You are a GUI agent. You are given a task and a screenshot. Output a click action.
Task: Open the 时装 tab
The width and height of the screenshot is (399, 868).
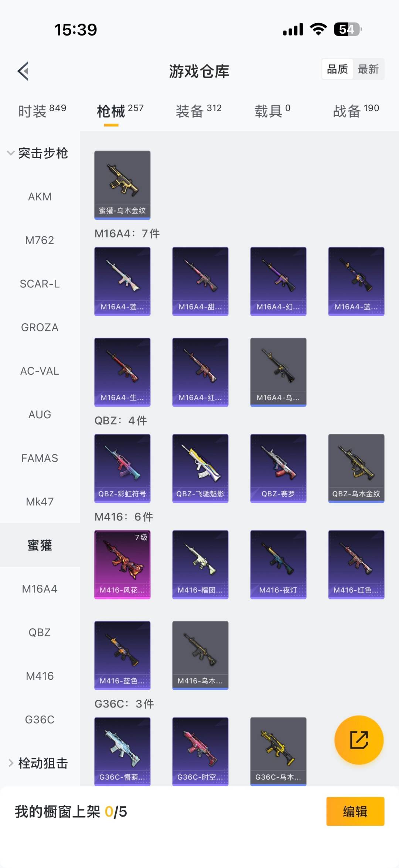click(x=42, y=111)
